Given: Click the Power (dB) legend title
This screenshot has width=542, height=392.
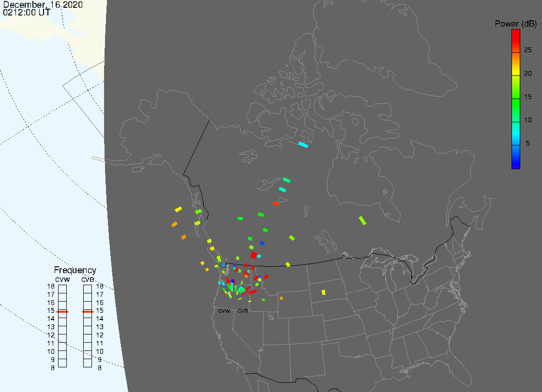Looking at the screenshot, I should click(x=515, y=24).
